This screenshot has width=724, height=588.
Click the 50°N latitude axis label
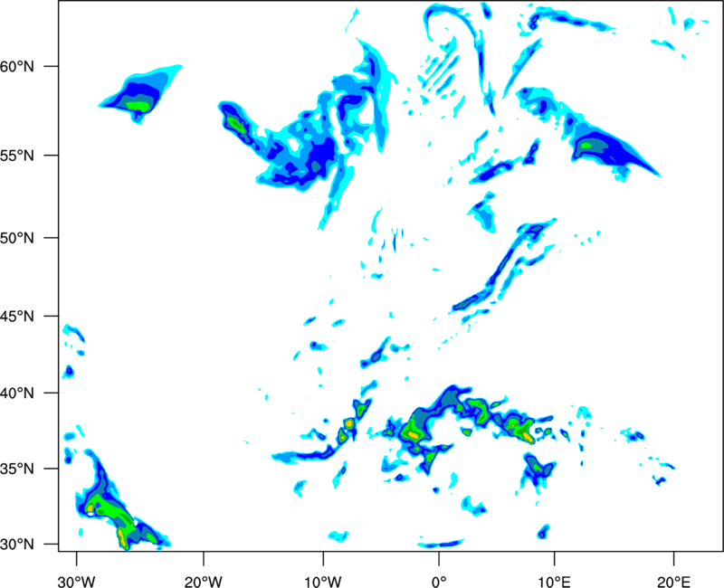coord(17,238)
